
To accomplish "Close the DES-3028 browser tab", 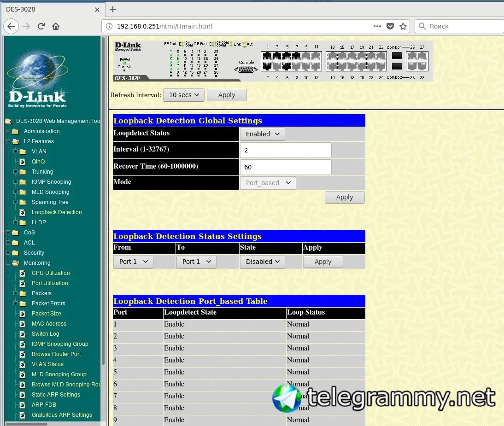I will pyautogui.click(x=97, y=10).
